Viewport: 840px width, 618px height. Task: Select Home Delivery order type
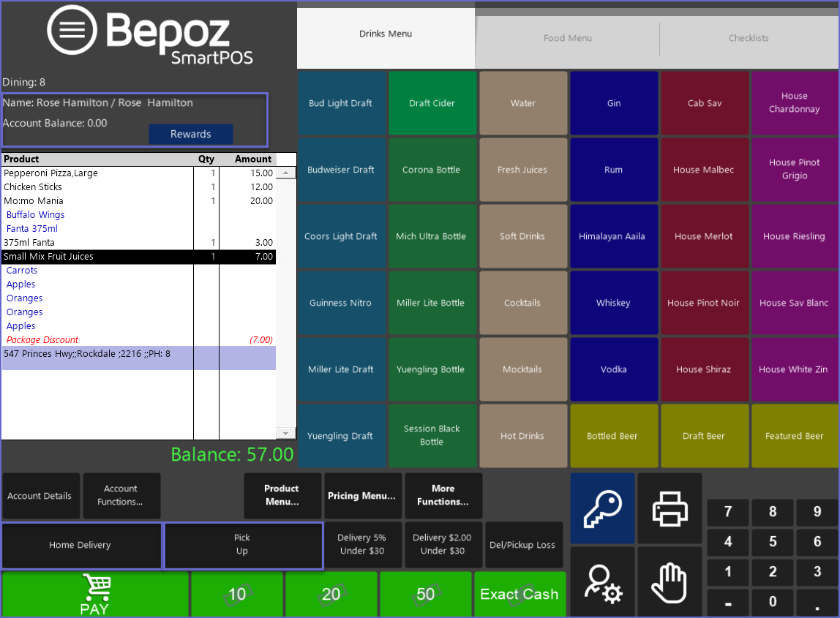coord(81,545)
